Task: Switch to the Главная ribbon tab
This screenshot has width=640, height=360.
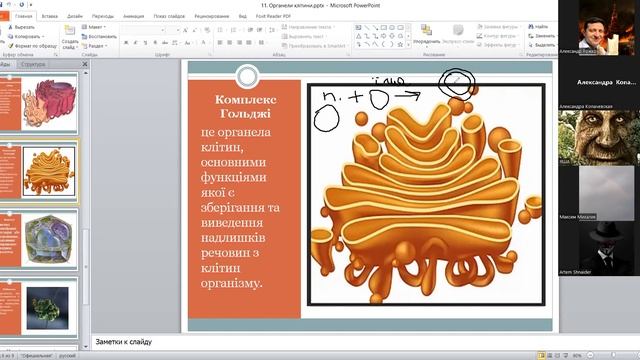Action: point(24,16)
